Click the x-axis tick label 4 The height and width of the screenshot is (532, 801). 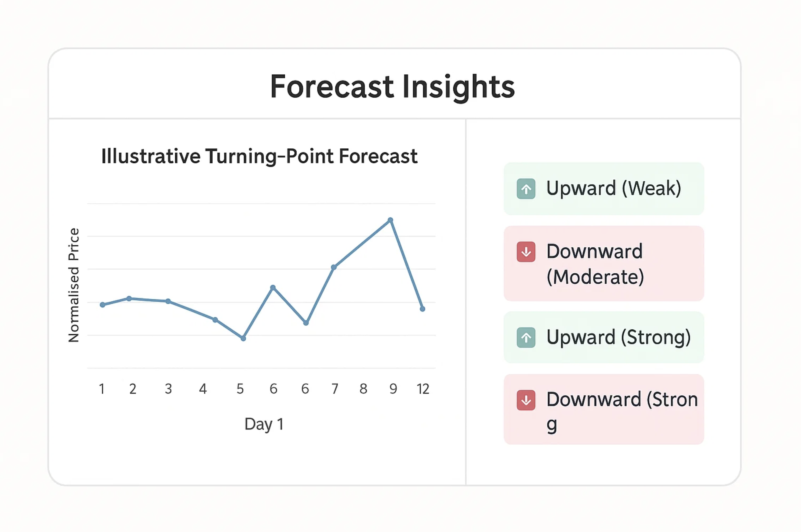[203, 389]
